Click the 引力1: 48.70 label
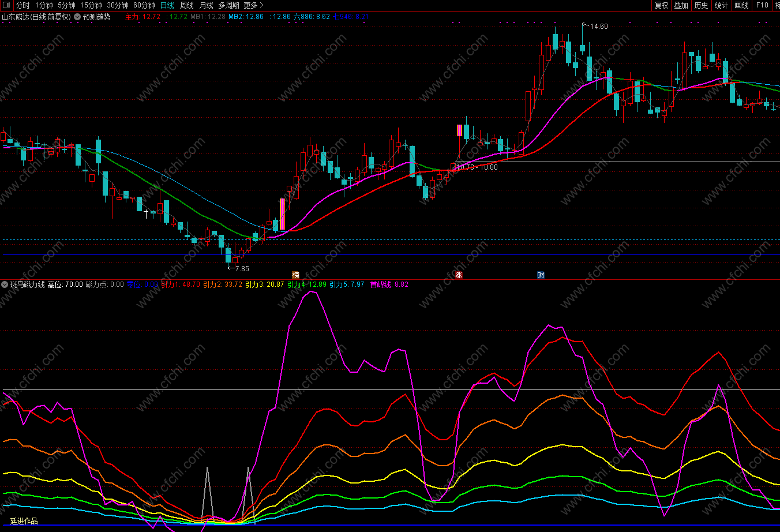780x532 pixels. [x=181, y=284]
